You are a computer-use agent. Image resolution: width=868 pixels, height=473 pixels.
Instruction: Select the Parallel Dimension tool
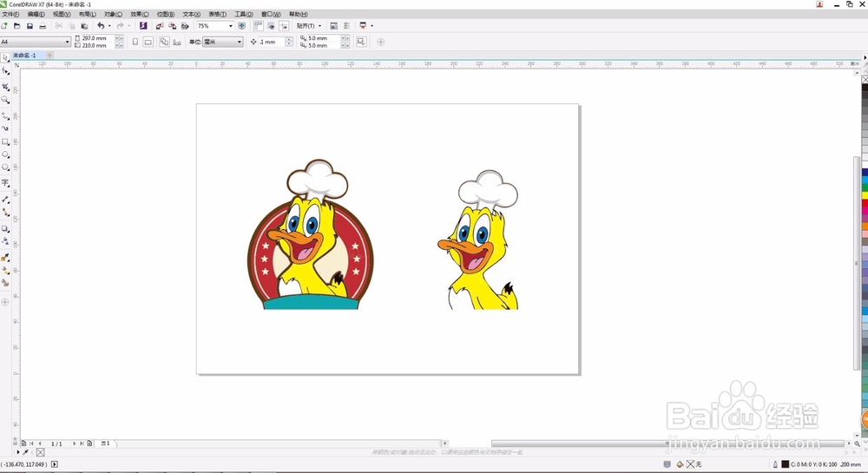tap(5, 199)
